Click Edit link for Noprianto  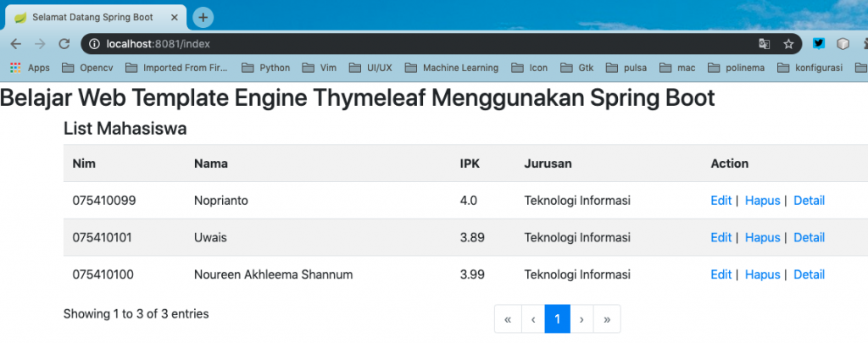721,201
